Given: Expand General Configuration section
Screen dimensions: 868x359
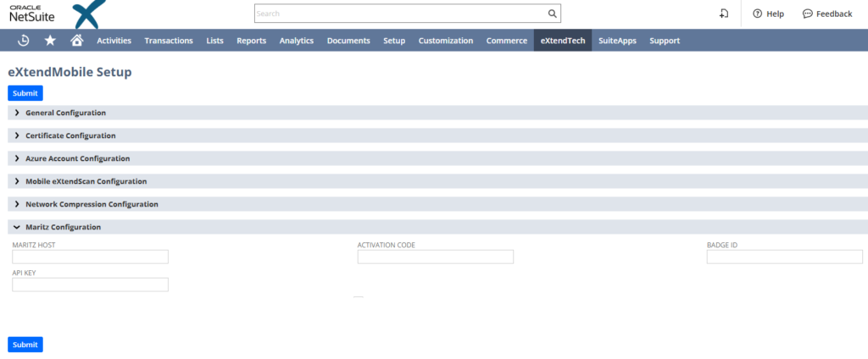Looking at the screenshot, I should (438, 113).
